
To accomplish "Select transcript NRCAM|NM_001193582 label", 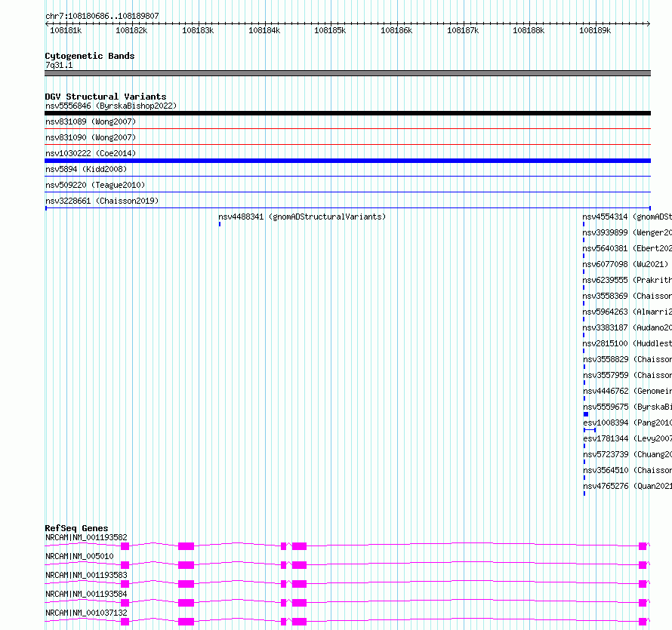I will (x=86, y=537).
